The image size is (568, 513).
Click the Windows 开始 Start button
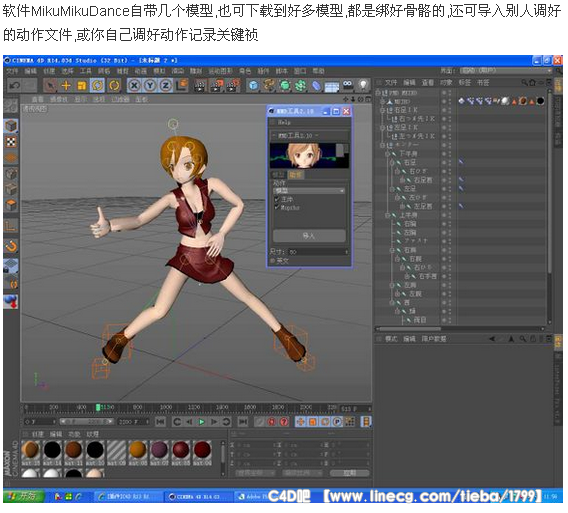pyautogui.click(x=23, y=496)
